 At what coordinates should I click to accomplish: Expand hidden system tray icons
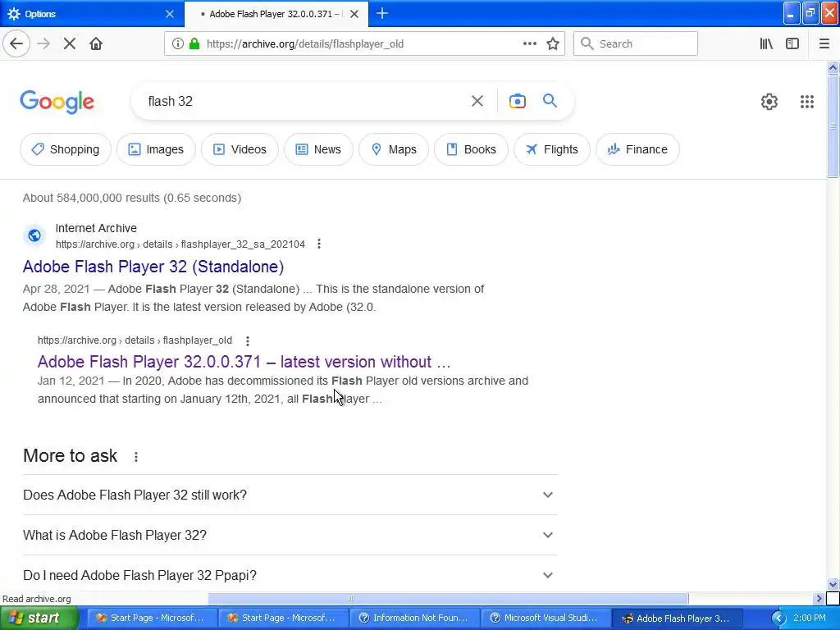[778, 619]
